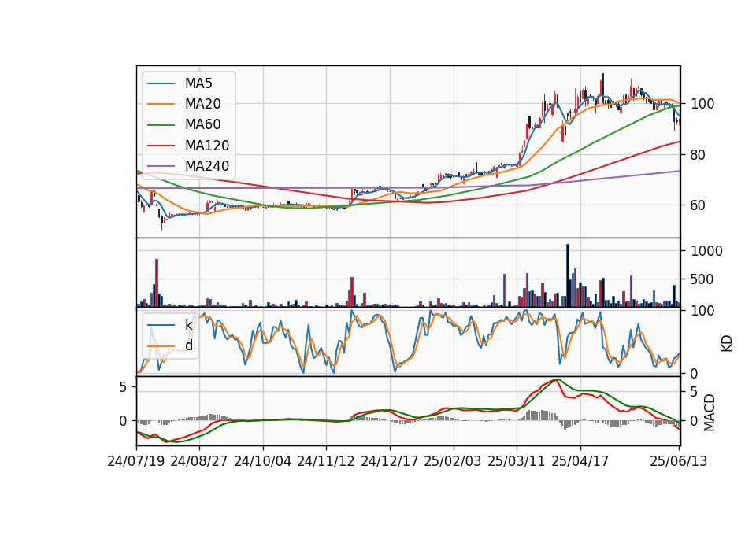The height and width of the screenshot is (543, 756).
Task: Click the 25/04/17 date label
Action: click(580, 462)
